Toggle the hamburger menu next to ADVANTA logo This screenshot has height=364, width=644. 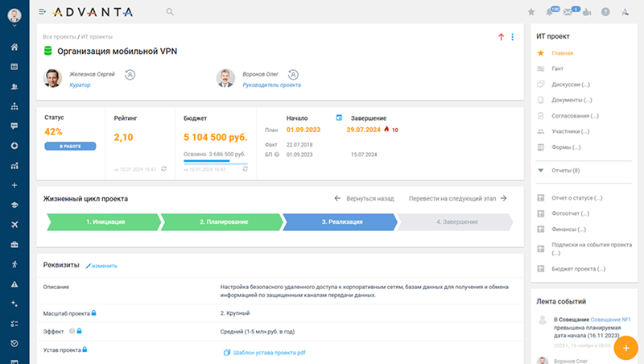[43, 12]
